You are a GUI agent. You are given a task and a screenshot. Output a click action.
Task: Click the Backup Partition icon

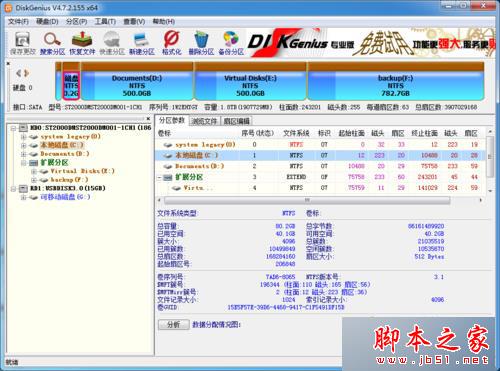[x=231, y=43]
